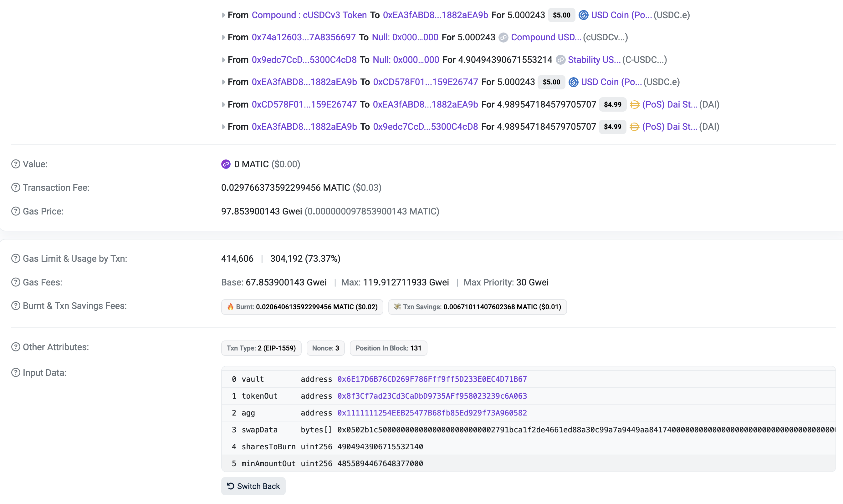Click the help icon beside Transaction Fee
Screen dimensions: 843x504
[x=16, y=188]
